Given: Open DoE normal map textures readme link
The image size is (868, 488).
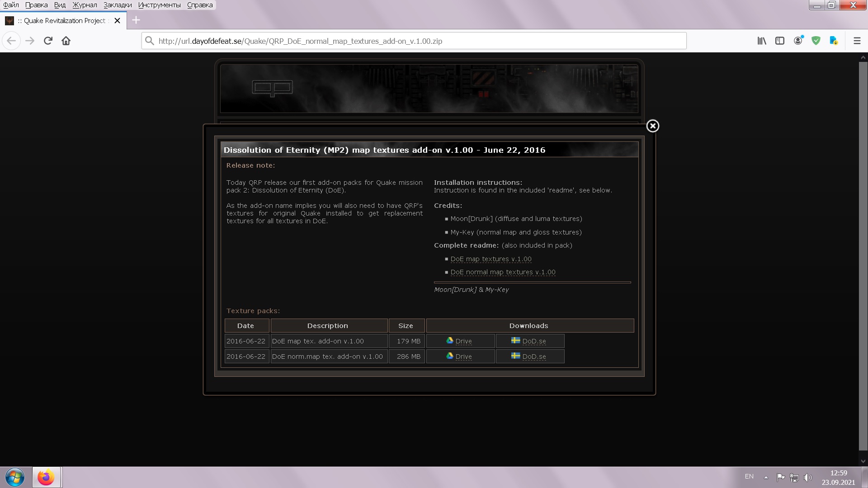Looking at the screenshot, I should (503, 272).
